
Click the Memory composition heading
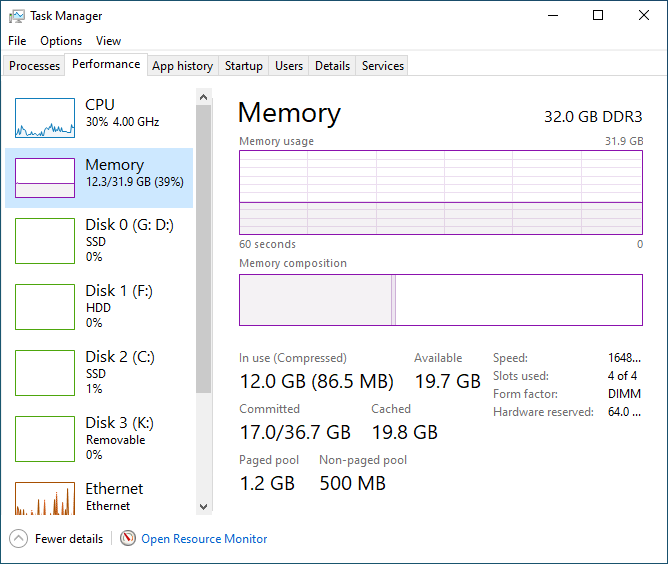point(293,263)
